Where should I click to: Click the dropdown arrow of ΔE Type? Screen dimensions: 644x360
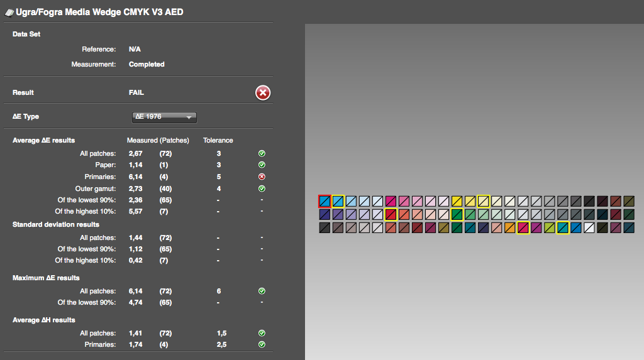click(189, 117)
